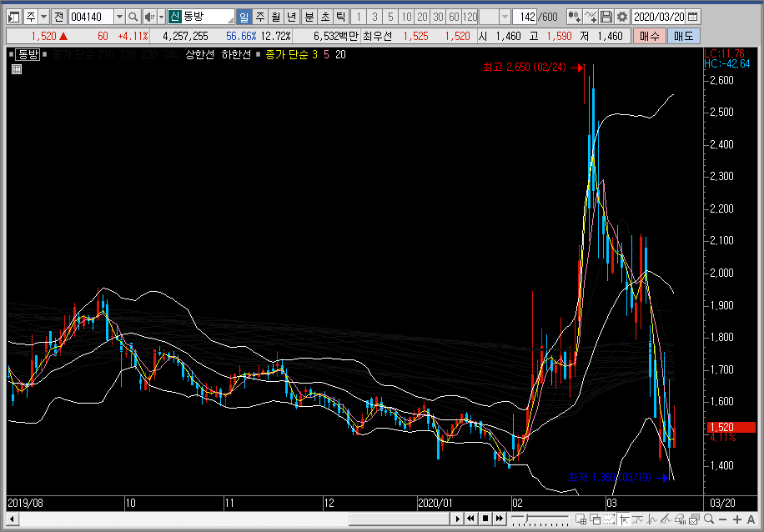
Task: Add an indicator with the line-plus icon
Action: [590, 17]
